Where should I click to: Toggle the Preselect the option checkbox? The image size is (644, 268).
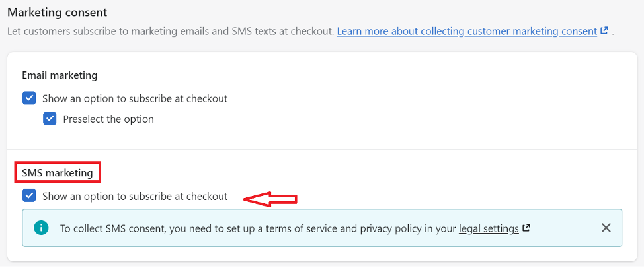50,119
